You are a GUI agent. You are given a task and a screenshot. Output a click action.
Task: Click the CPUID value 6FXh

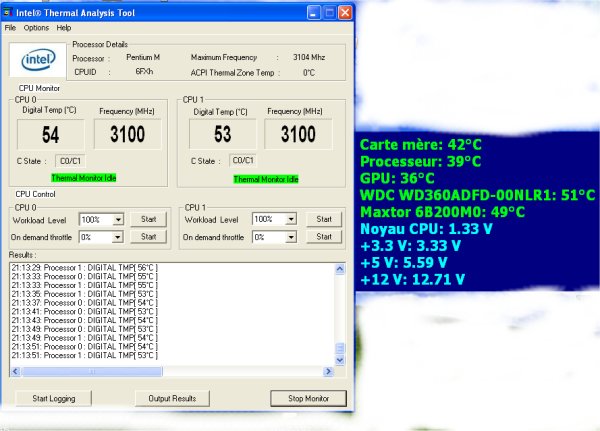pyautogui.click(x=144, y=72)
